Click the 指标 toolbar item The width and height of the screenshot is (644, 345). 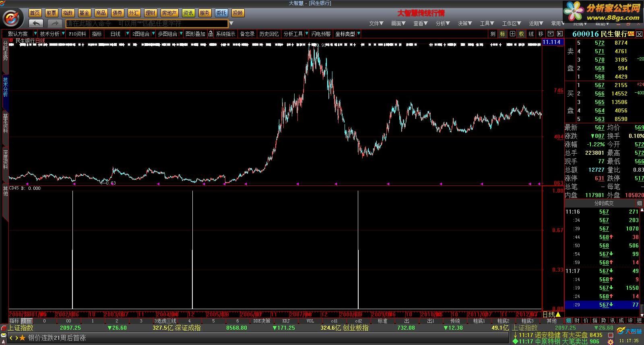coord(97,34)
